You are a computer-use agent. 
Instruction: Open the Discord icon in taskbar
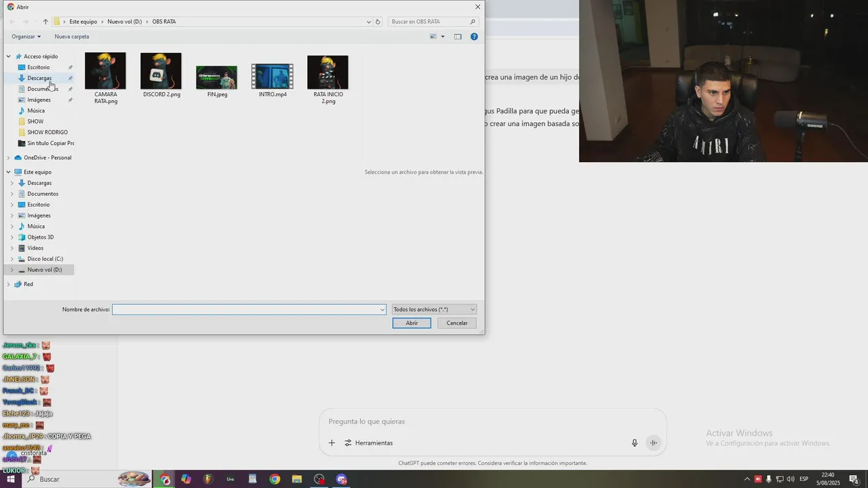(x=341, y=479)
